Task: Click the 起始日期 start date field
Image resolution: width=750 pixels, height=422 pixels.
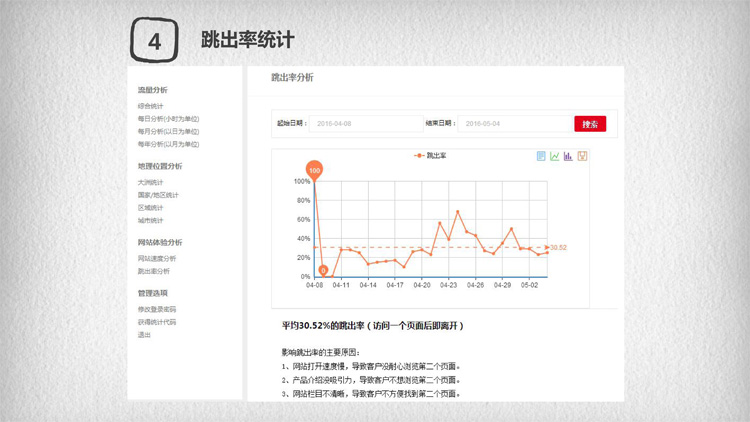Action: pos(366,124)
